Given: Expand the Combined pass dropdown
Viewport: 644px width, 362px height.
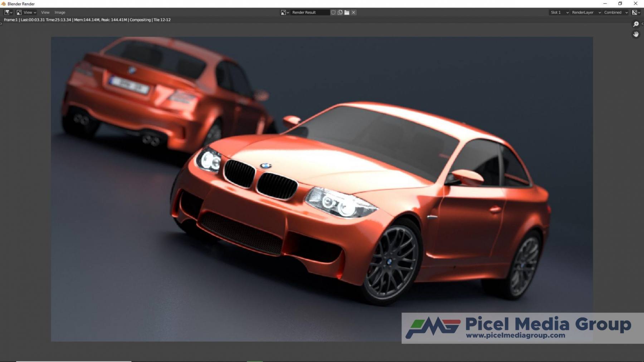Looking at the screenshot, I should (x=616, y=13).
